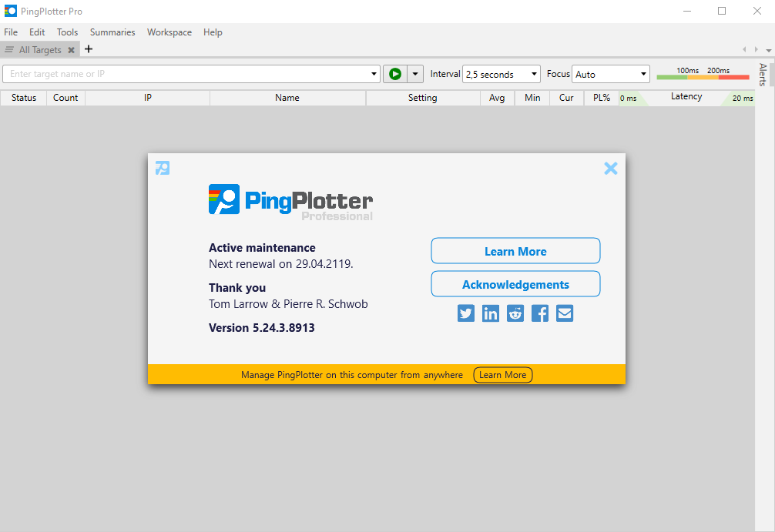The width and height of the screenshot is (775, 532).
Task: Open the Focus dropdown set to Auto
Action: click(610, 74)
